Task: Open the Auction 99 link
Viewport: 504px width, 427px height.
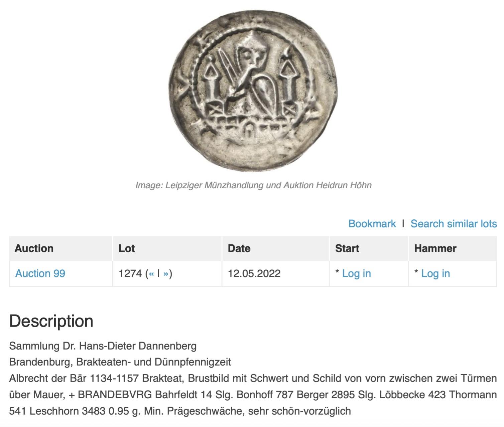Action: coord(40,273)
